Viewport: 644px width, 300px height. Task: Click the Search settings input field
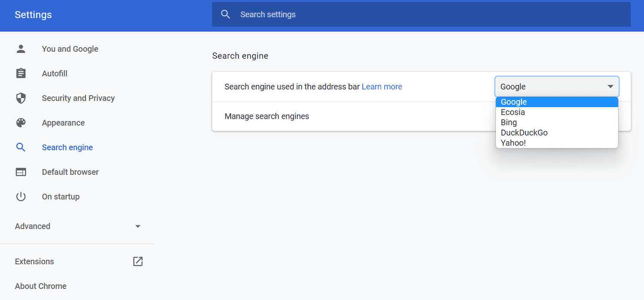(x=421, y=14)
